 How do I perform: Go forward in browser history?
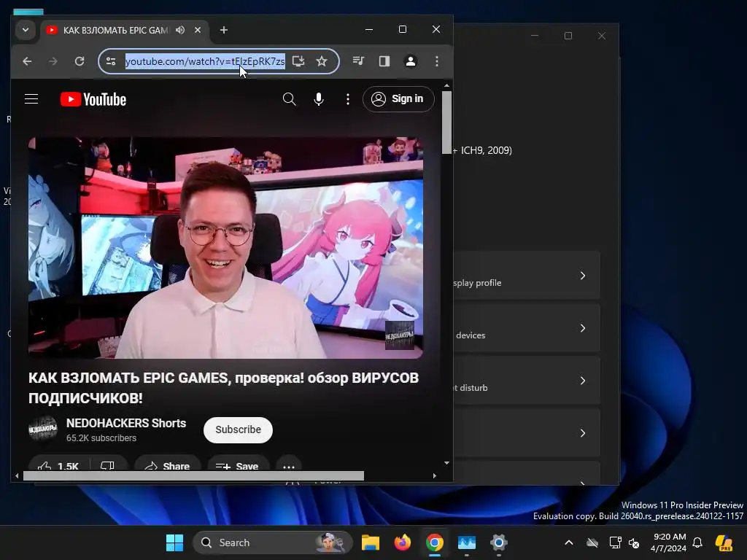(53, 61)
